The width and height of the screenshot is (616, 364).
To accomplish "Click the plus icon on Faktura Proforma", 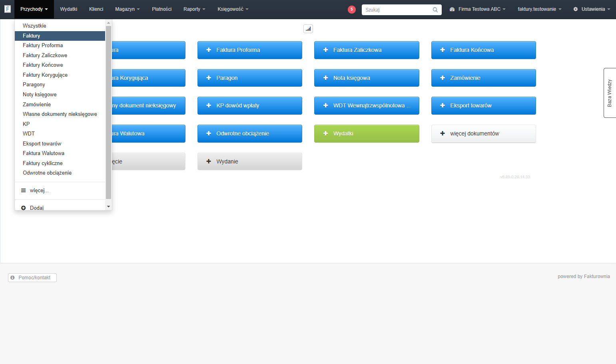I will tap(209, 50).
